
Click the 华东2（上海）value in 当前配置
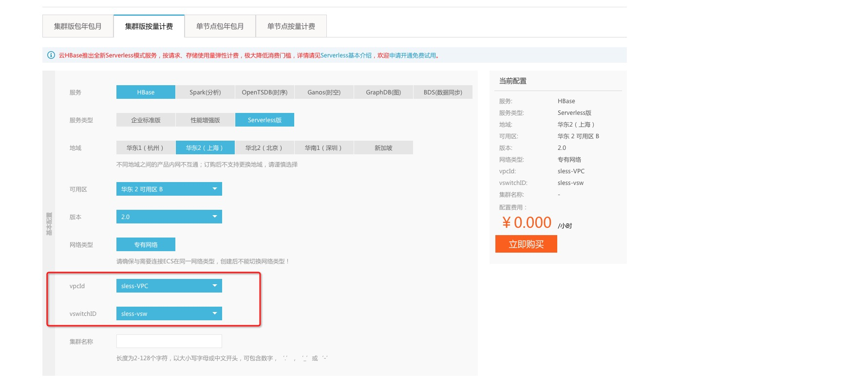pos(576,125)
